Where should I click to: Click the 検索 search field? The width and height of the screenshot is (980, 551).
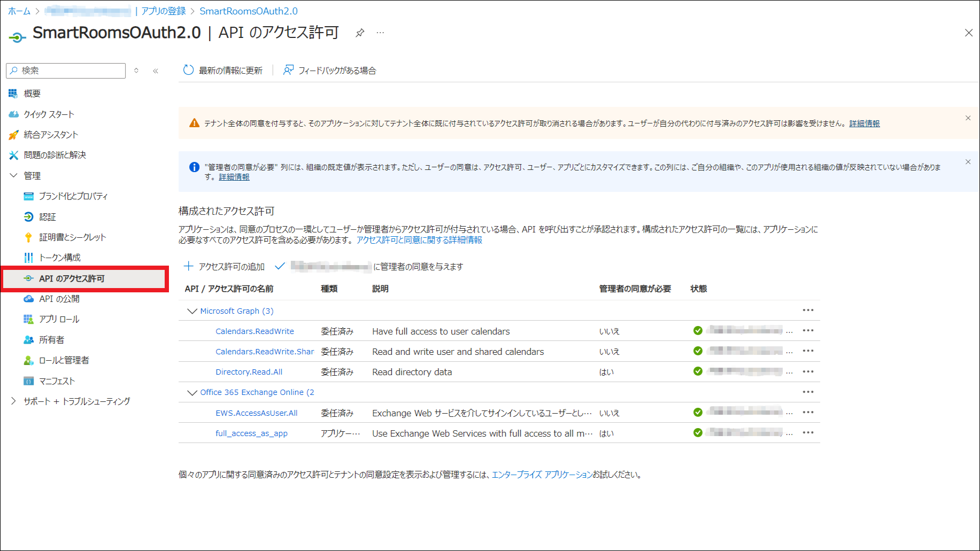point(70,71)
